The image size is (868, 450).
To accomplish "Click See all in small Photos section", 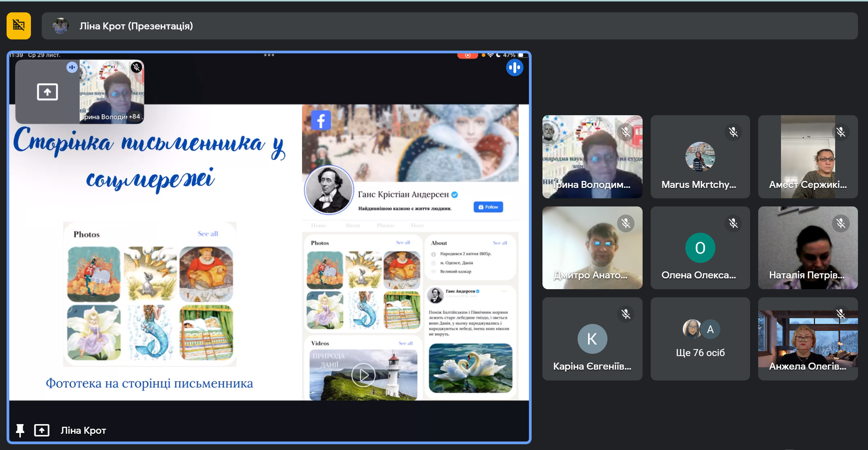I will [x=403, y=242].
